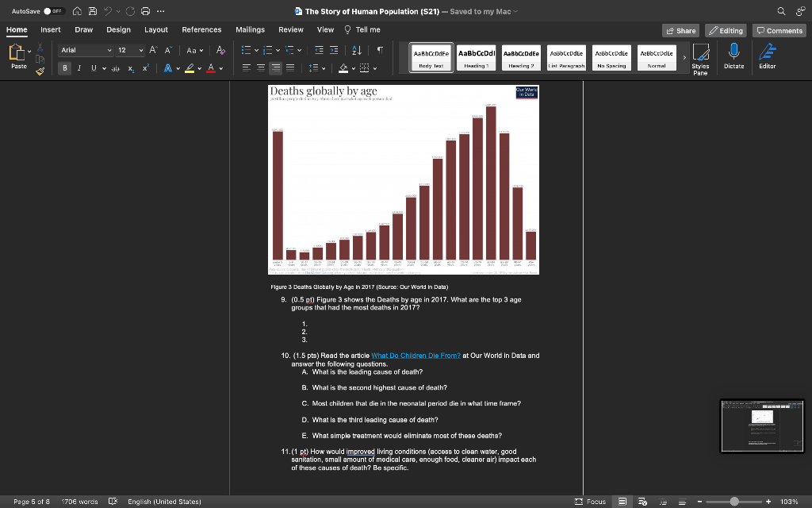Click the Share button
The image size is (812, 508).
click(680, 30)
